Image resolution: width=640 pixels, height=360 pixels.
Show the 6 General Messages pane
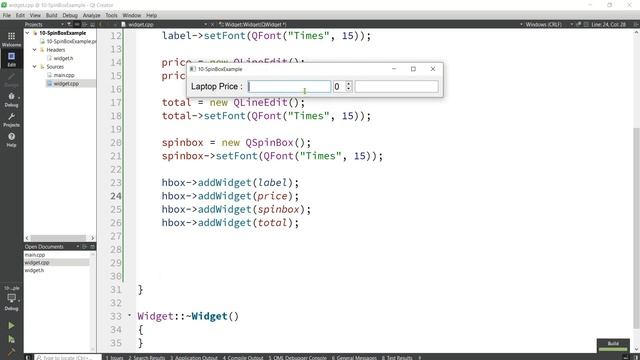click(354, 358)
